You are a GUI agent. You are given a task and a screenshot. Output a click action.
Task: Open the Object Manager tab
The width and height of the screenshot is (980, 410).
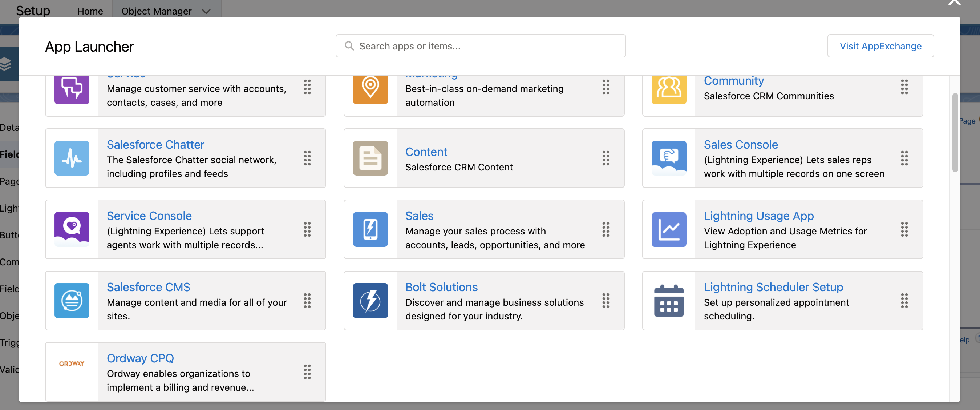156,11
